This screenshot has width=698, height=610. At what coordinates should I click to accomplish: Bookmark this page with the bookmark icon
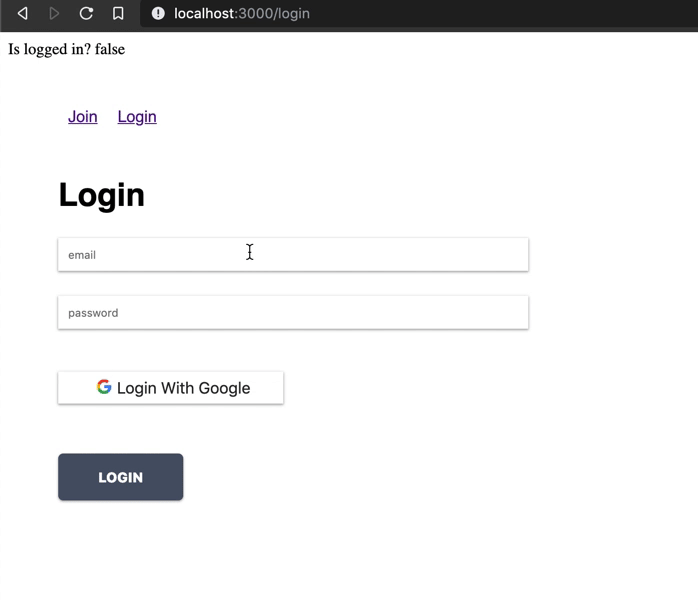pos(118,13)
